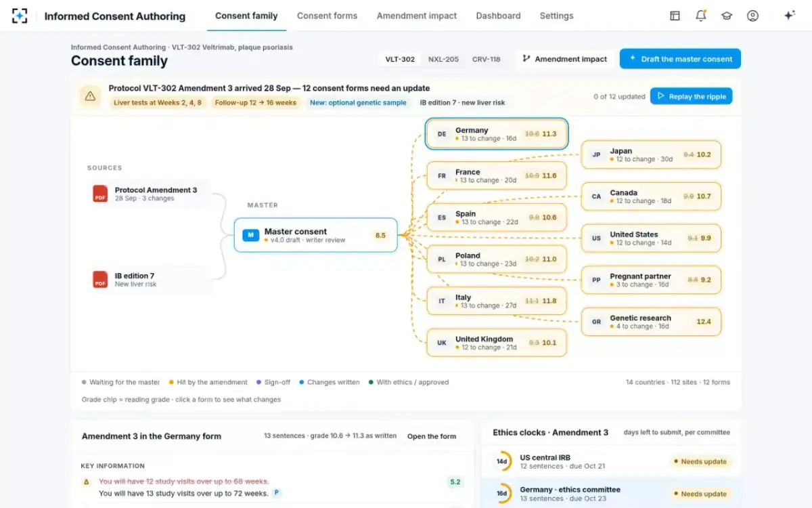The image size is (812, 508).
Task: Click the DE country badge
Action: 442,134
